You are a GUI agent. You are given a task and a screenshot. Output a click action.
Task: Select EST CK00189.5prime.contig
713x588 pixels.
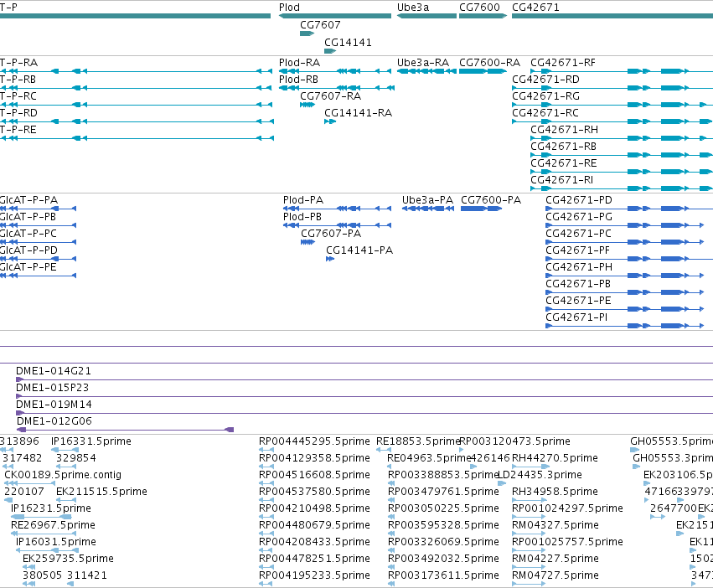coord(63,475)
